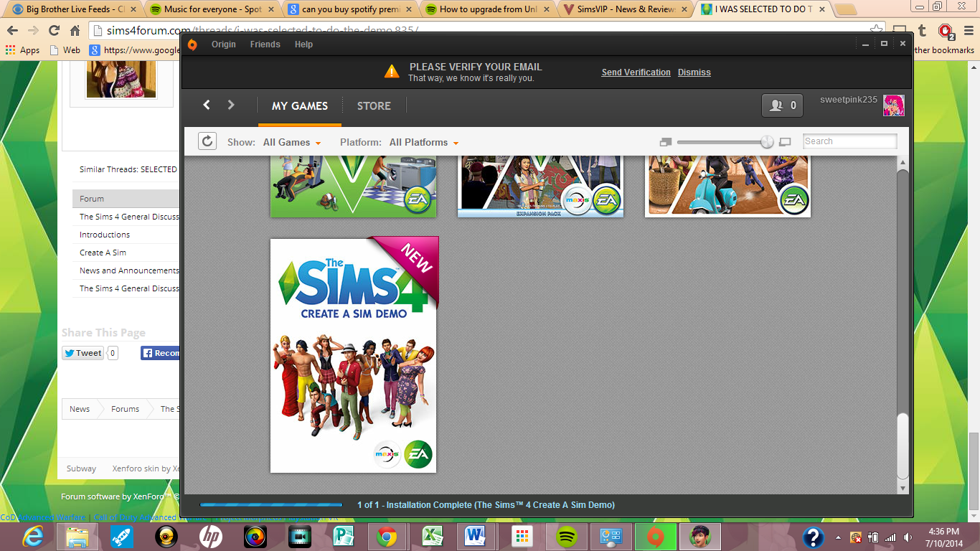Click the Origin logo icon in the title bar
This screenshot has height=551, width=980.
tap(192, 44)
